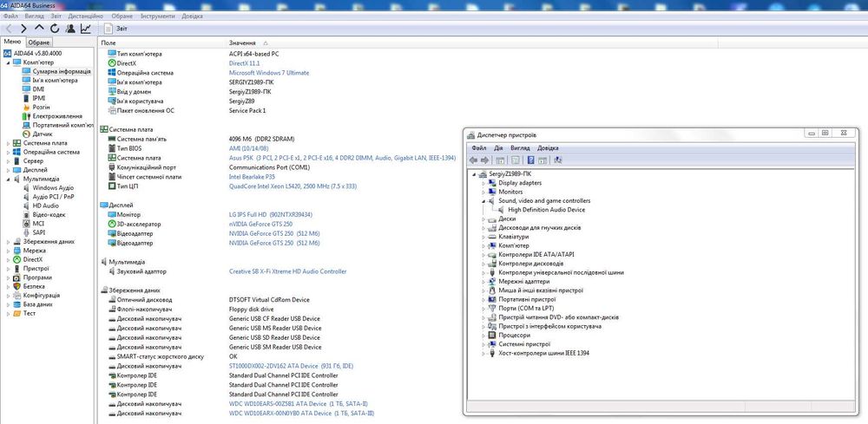Click the Back arrow in Device Manager toolbar
Image resolution: width=868 pixels, height=424 pixels.
click(x=473, y=160)
